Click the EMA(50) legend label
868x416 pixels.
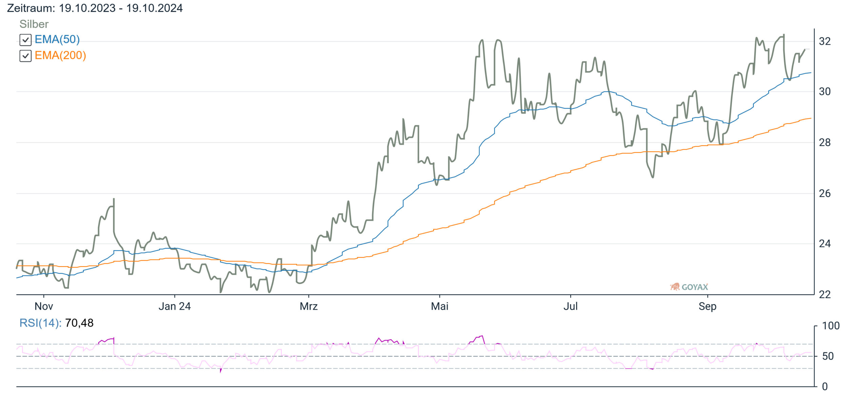point(57,40)
